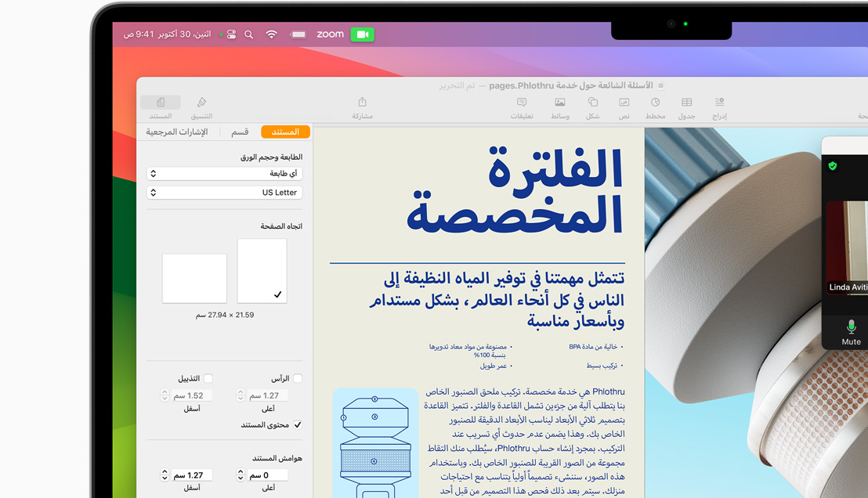Switch to the Section (قسم) tab

pos(240,132)
